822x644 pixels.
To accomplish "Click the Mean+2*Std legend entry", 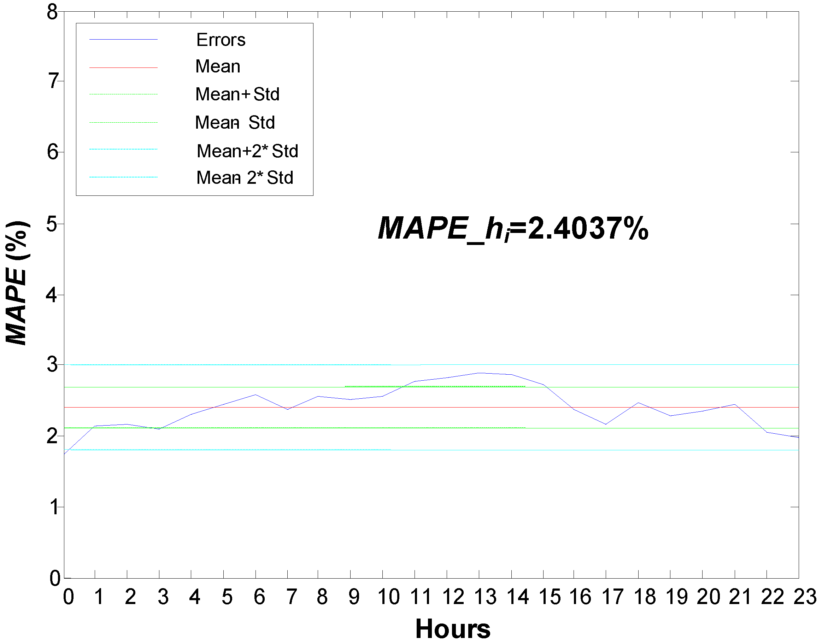I will 247,151.
